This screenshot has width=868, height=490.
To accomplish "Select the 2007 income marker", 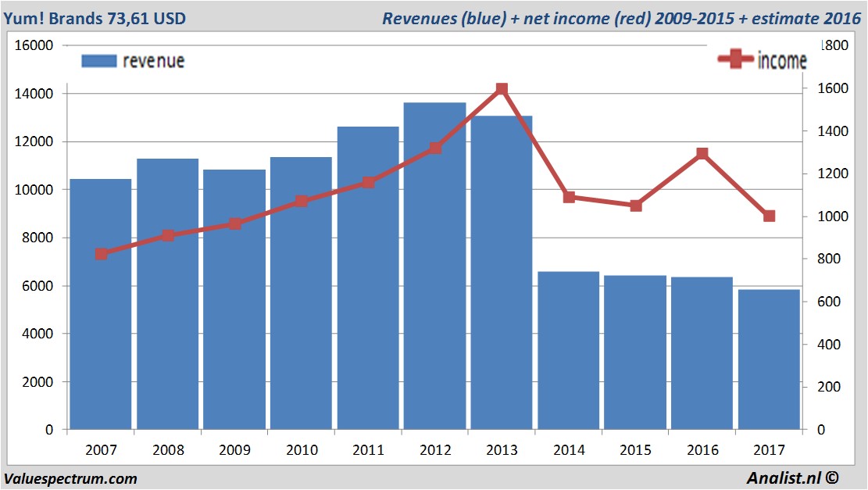I will (102, 254).
